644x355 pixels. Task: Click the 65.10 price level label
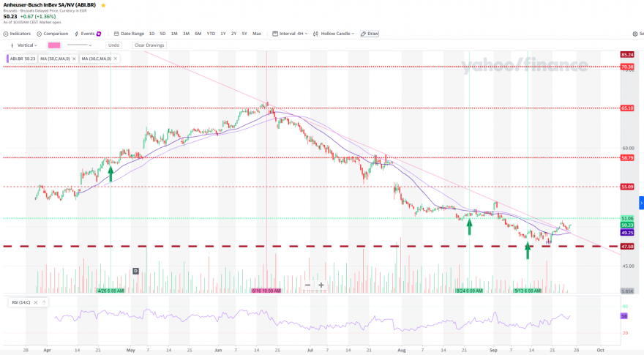pyautogui.click(x=627, y=108)
